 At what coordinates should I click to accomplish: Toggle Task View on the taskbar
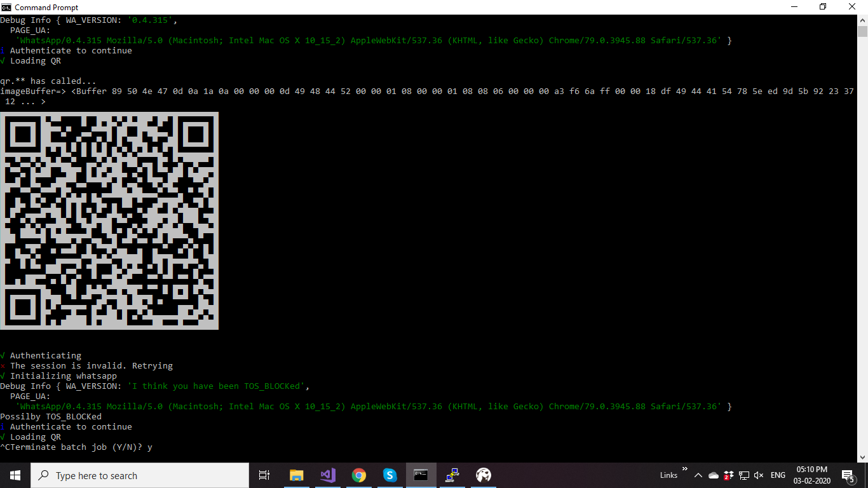[264, 475]
